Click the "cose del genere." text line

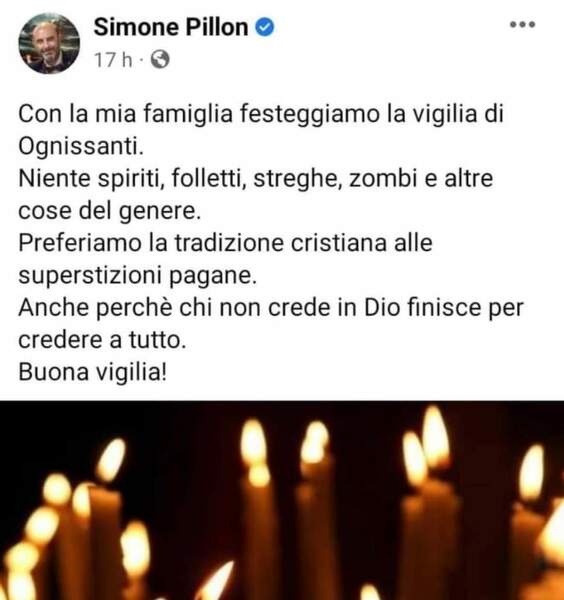coord(109,211)
